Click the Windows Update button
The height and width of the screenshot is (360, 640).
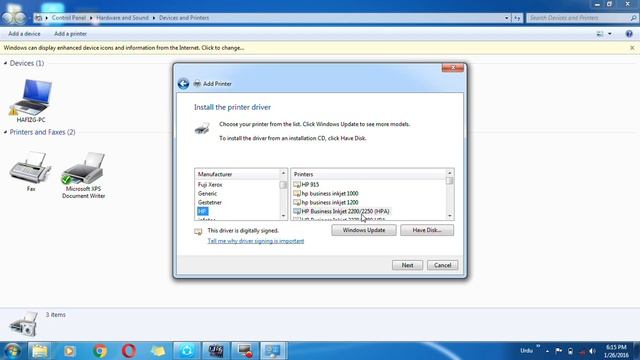(364, 230)
